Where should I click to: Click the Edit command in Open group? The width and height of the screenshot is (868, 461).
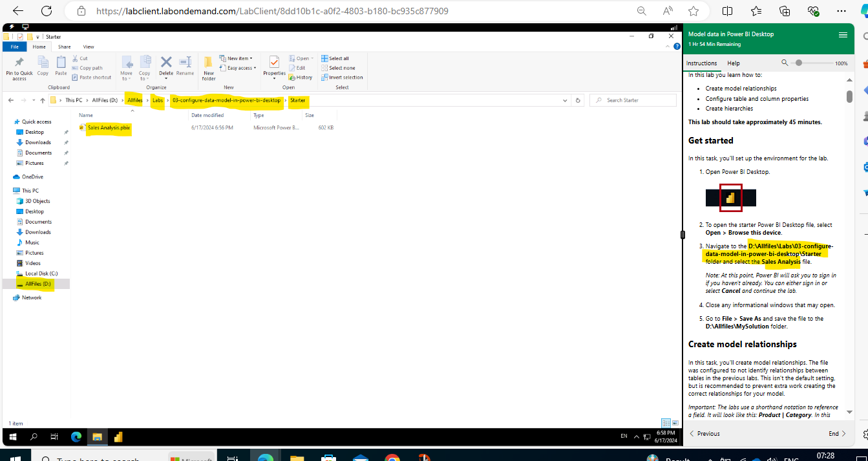[297, 68]
